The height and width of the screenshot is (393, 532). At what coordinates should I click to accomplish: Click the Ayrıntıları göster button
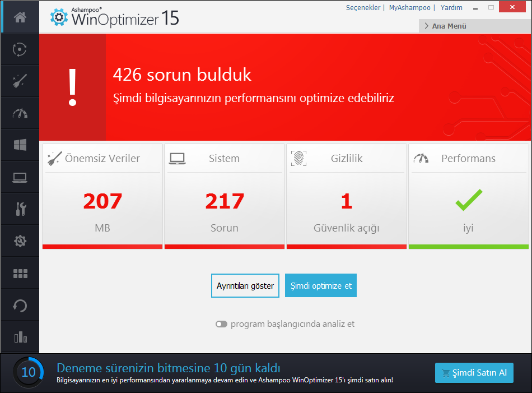coord(245,286)
